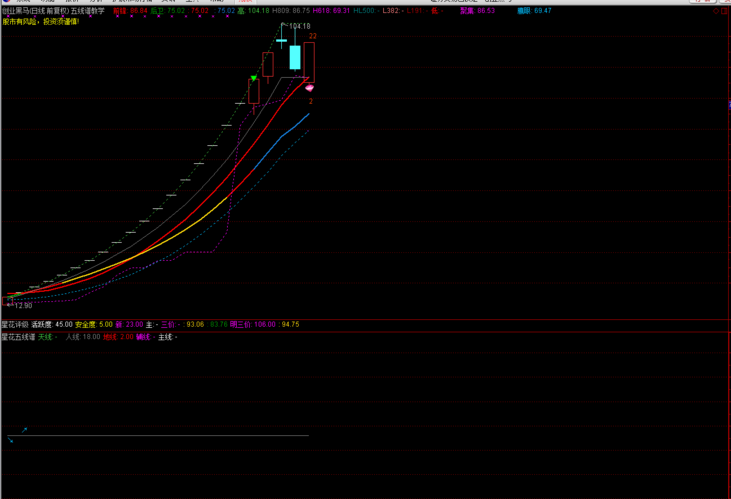The width and height of the screenshot is (731, 499).
Task: Click the 主线 label in lower indicator
Action: click(x=166, y=337)
